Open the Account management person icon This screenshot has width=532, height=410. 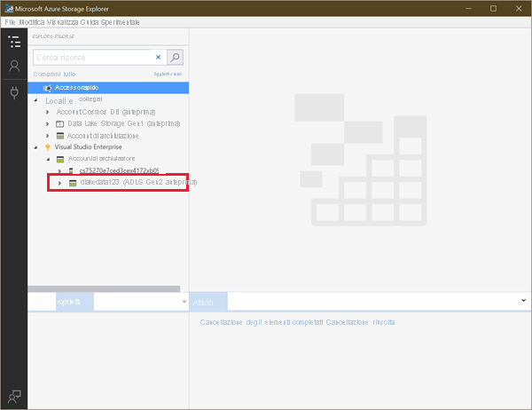pyautogui.click(x=14, y=66)
